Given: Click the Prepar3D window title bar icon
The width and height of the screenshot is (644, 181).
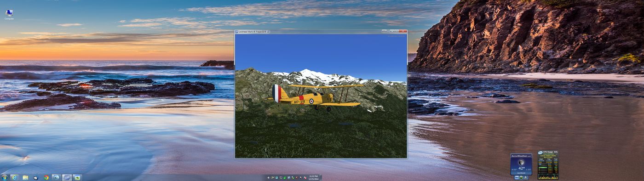Looking at the screenshot, I should point(237,32).
